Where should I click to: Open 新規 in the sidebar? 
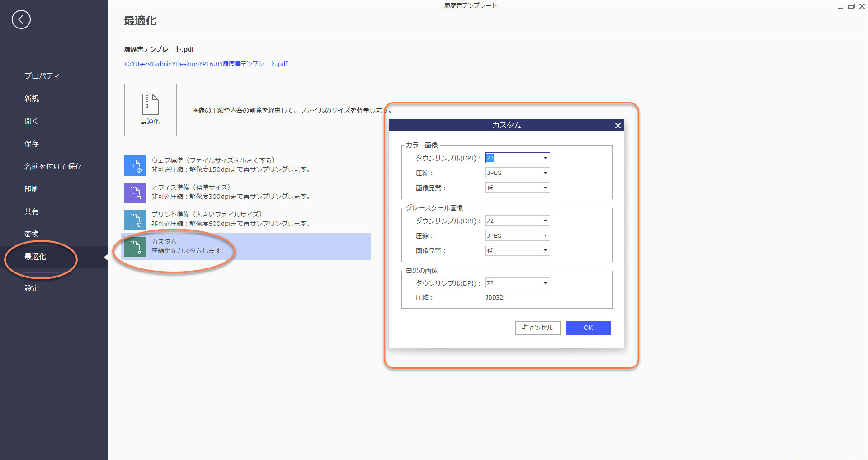click(x=32, y=99)
